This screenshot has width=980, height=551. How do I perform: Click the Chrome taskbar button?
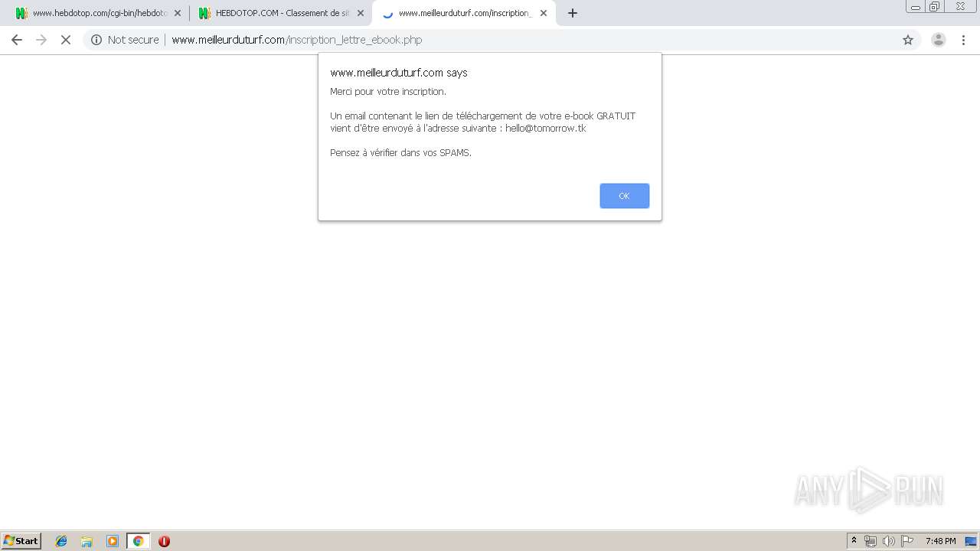click(x=138, y=541)
